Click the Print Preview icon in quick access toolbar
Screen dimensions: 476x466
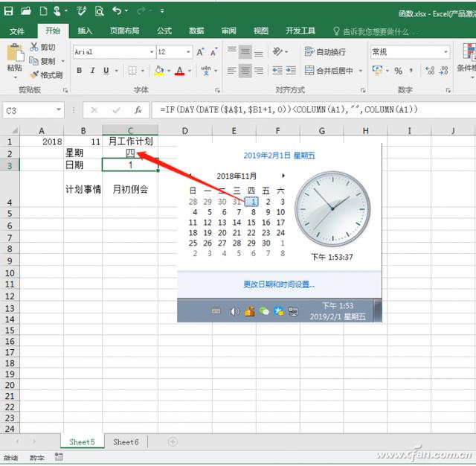coord(99,11)
